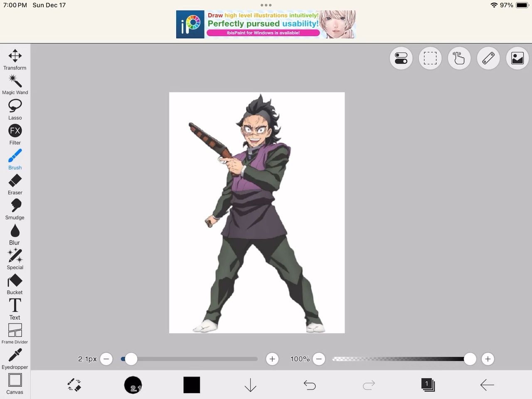The height and width of the screenshot is (399, 532).
Task: Open the brush settings preview circle
Action: [133, 385]
